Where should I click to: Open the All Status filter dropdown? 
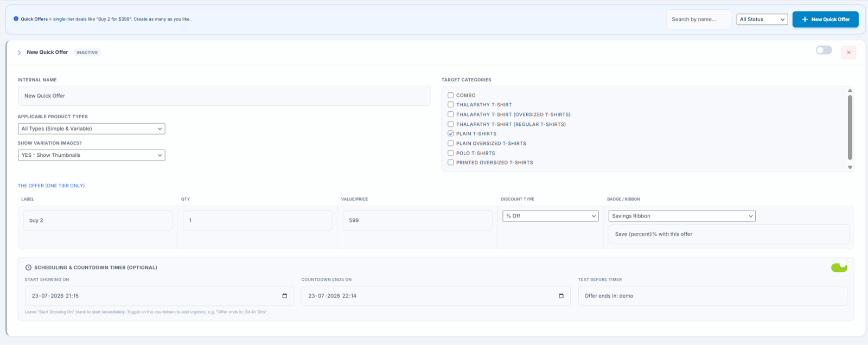pyautogui.click(x=762, y=20)
